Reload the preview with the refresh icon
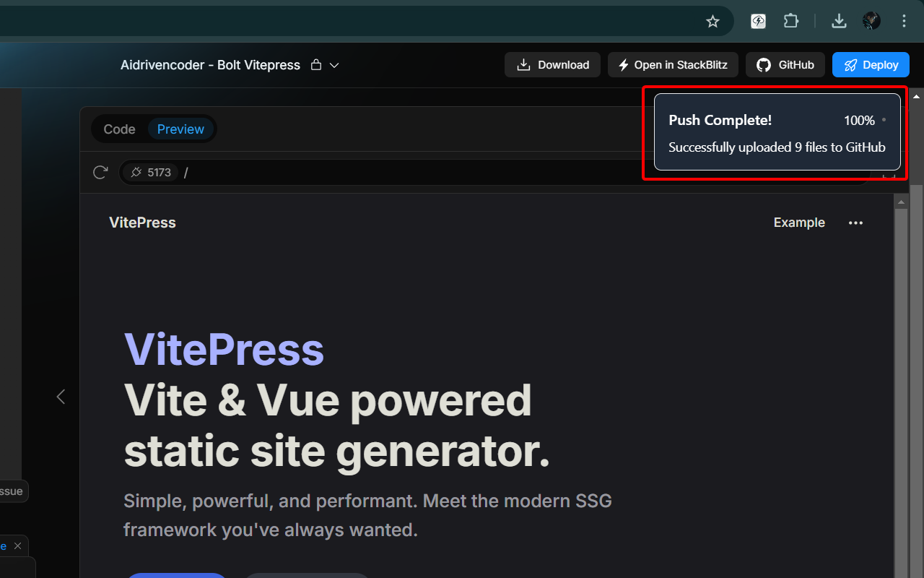 pyautogui.click(x=100, y=172)
